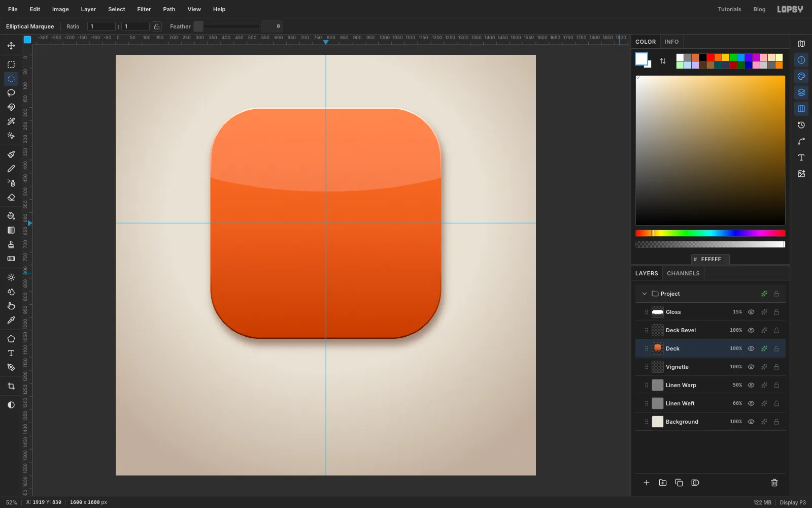Create a new layer group folder
This screenshot has height=508, width=812.
(663, 483)
